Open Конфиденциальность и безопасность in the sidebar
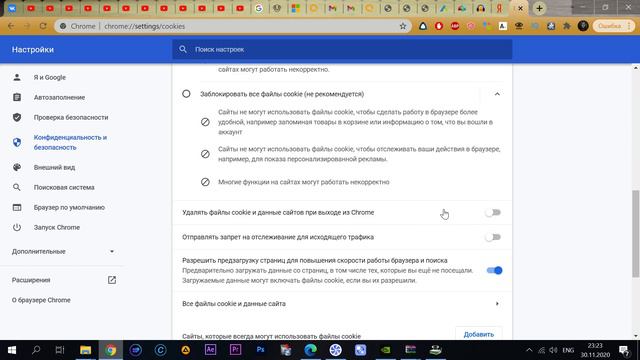This screenshot has width=640, height=360. (x=70, y=142)
